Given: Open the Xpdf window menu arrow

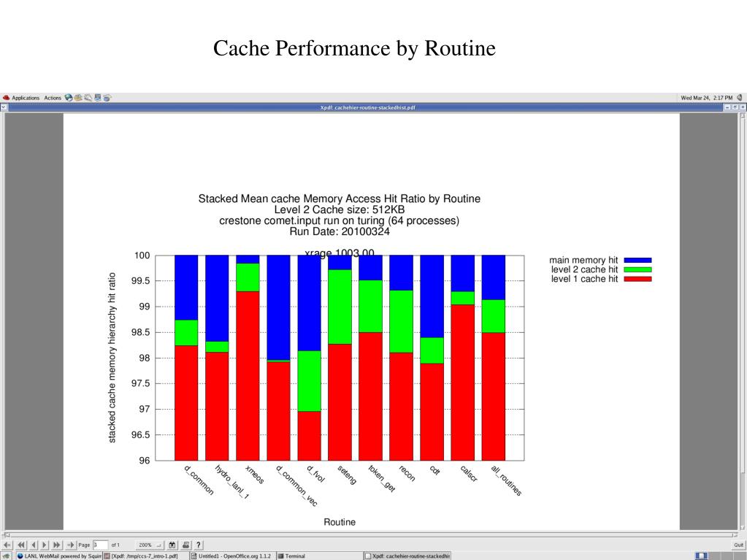Looking at the screenshot, I should [x=4, y=107].
